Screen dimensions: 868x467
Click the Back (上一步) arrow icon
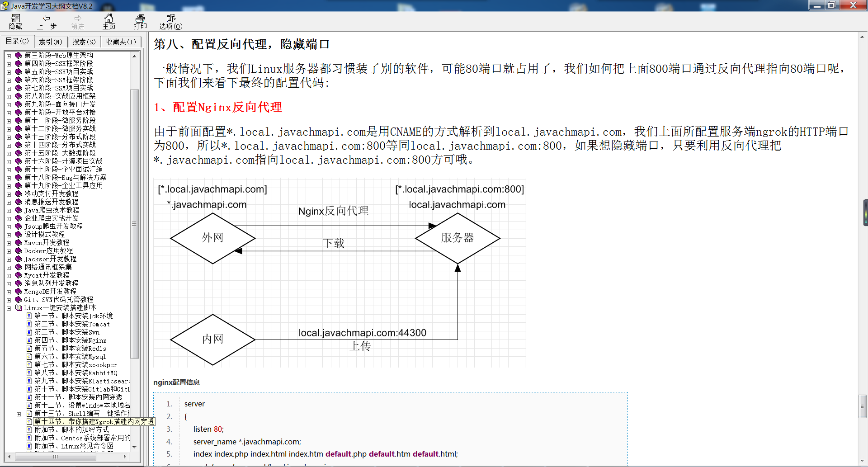46,19
